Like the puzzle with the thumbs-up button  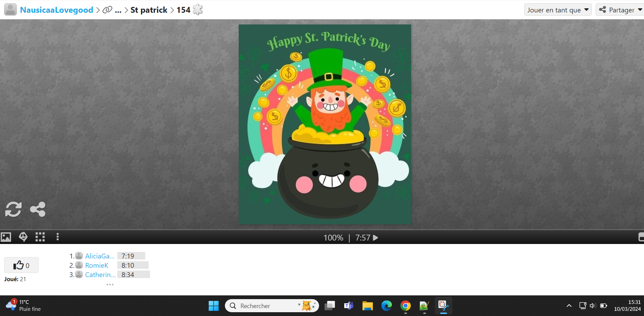click(21, 265)
